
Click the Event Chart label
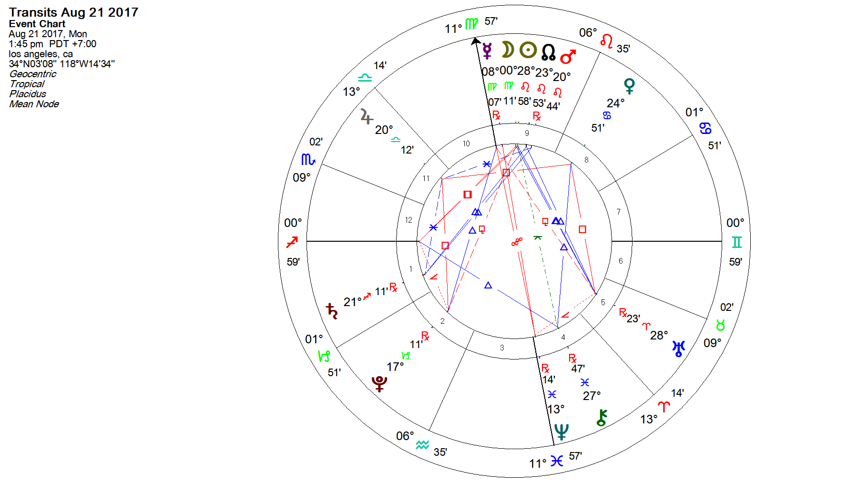point(37,24)
